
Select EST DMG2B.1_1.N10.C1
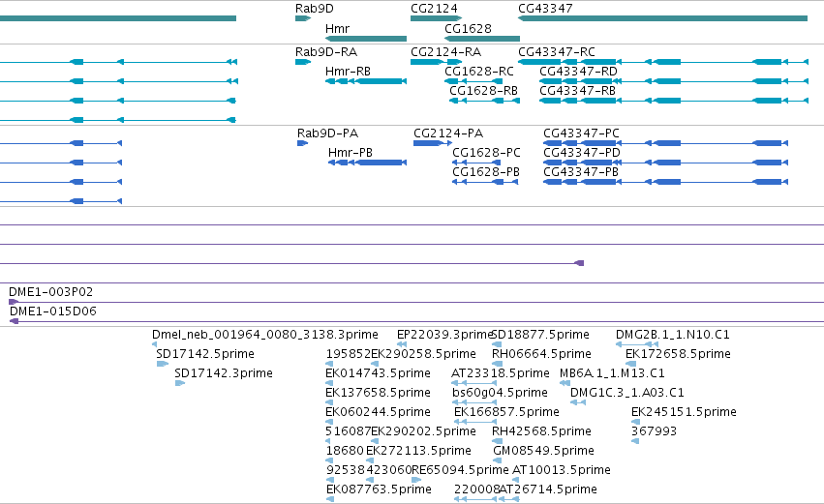point(672,335)
